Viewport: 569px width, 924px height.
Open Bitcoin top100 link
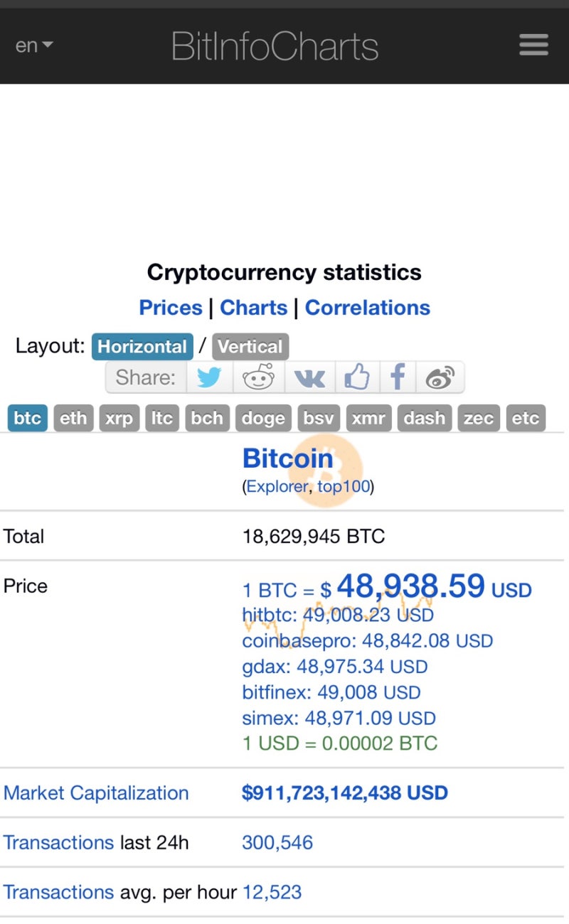click(x=343, y=487)
